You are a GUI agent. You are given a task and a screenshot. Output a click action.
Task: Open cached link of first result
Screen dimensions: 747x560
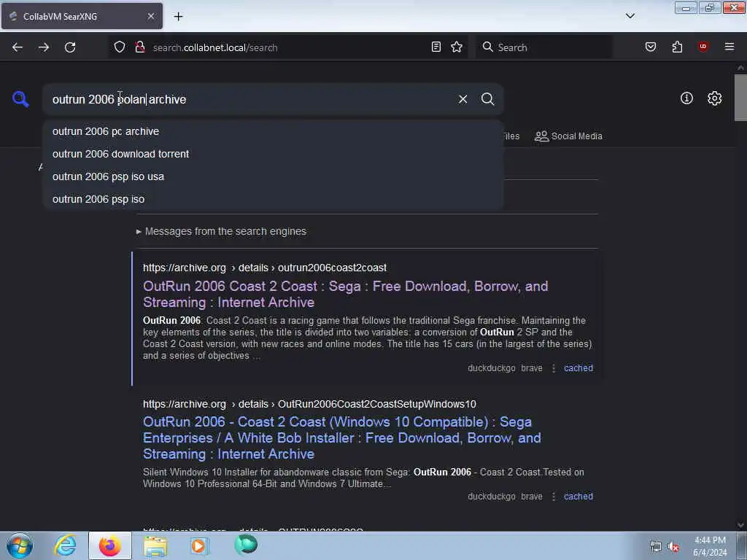click(x=578, y=368)
